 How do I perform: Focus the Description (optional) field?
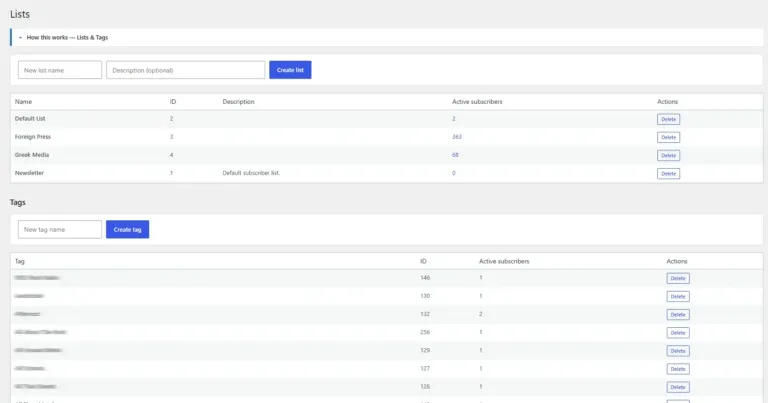pos(186,70)
